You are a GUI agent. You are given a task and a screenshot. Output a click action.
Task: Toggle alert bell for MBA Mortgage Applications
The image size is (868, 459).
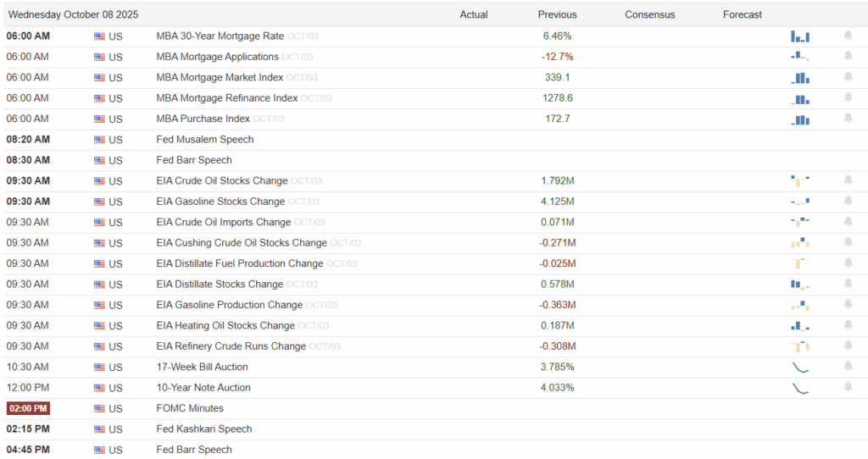[848, 57]
